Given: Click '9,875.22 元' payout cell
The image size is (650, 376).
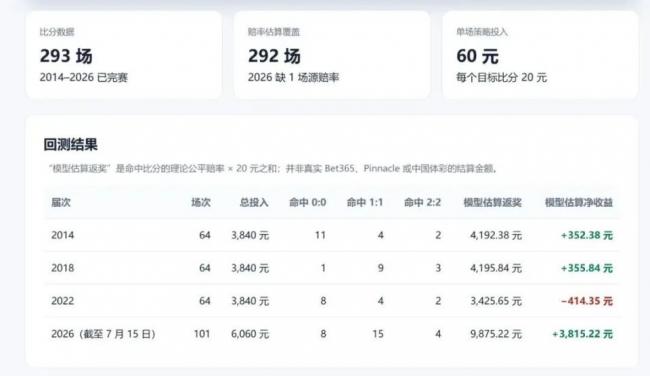Looking at the screenshot, I should point(496,334).
